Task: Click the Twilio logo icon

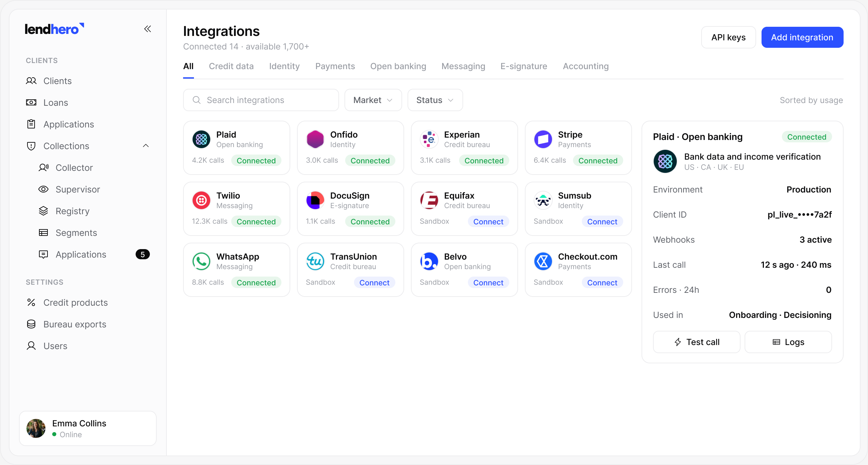Action: click(201, 200)
